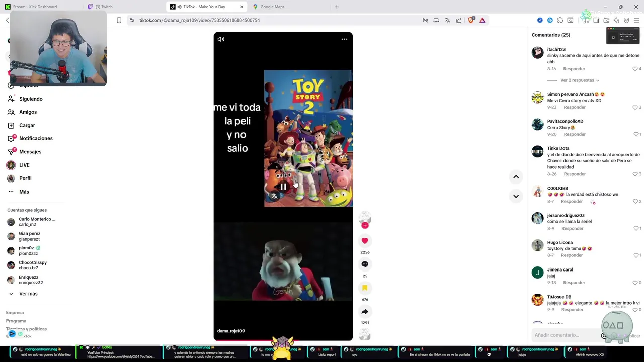The width and height of the screenshot is (644, 362).
Task: Open Brave VPN icon
Action: click(626, 20)
